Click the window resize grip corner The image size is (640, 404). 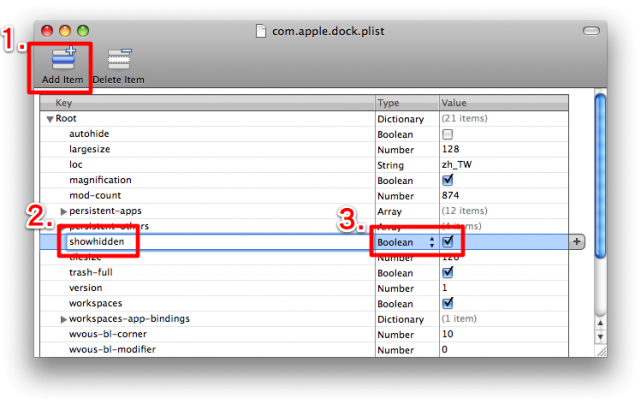[x=602, y=352]
